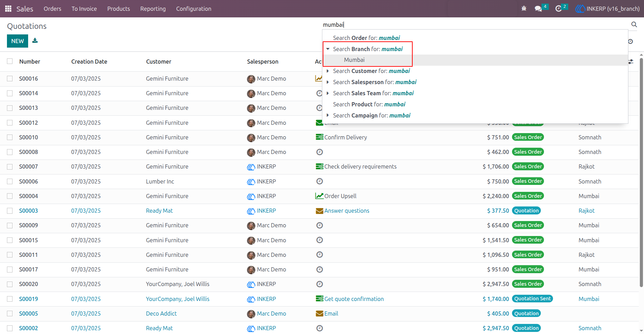Open the conversations chat icon
The height and width of the screenshot is (334, 644).
pyautogui.click(x=538, y=9)
